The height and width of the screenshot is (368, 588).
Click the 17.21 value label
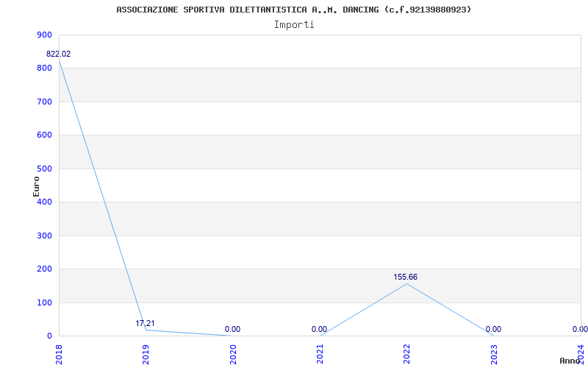pyautogui.click(x=145, y=323)
